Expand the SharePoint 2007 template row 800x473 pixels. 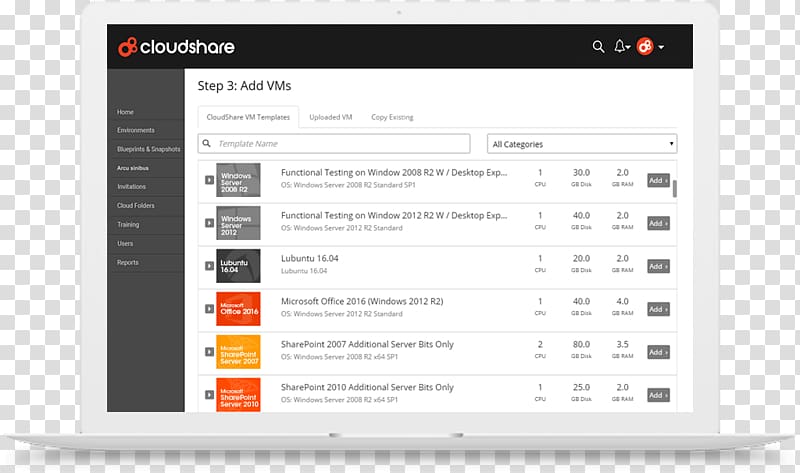click(x=209, y=352)
